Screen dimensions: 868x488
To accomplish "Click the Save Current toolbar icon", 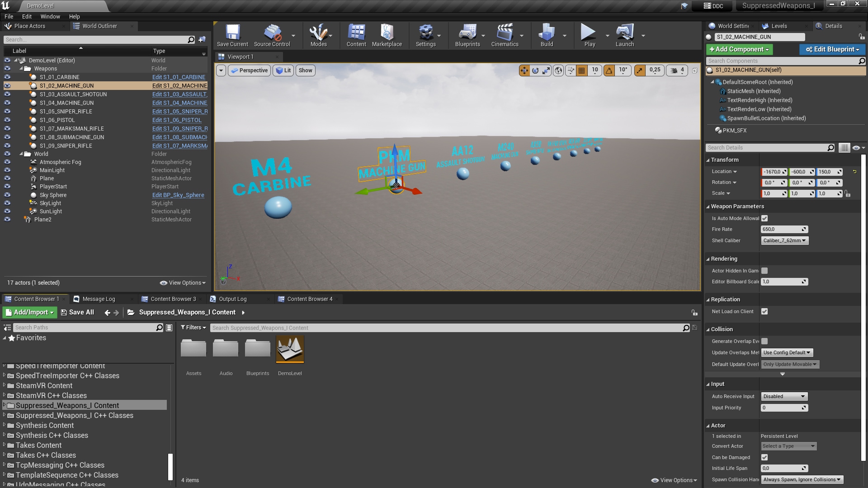I will (x=232, y=35).
